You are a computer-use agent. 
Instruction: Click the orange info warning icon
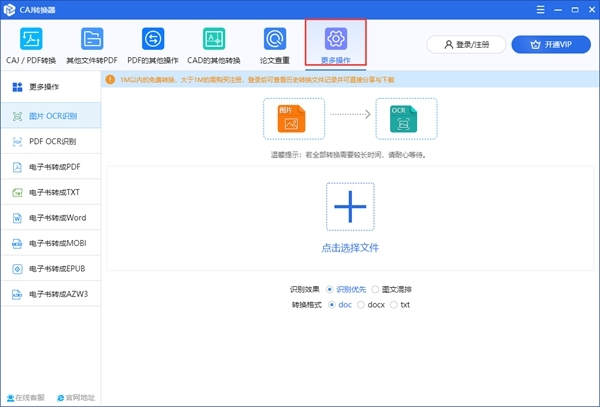(110, 80)
